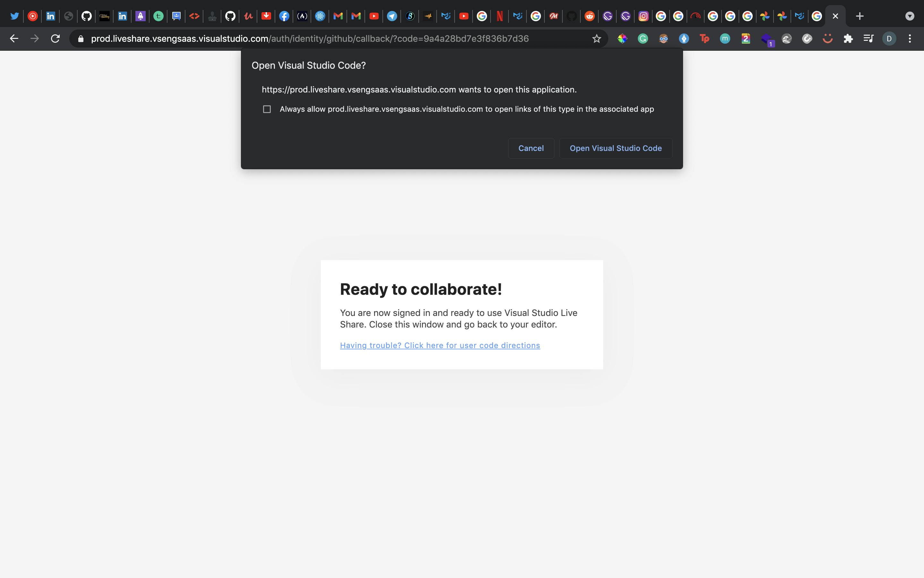924x578 pixels.
Task: Open the face-with-glasses extension
Action: pyautogui.click(x=663, y=39)
